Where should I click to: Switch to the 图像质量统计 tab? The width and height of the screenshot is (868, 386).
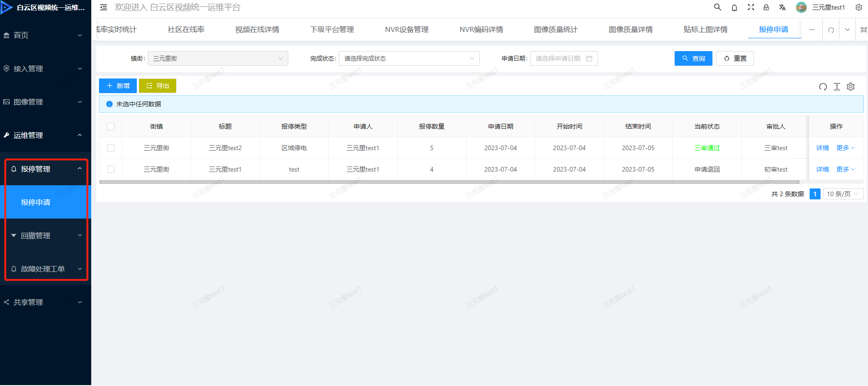tap(556, 30)
